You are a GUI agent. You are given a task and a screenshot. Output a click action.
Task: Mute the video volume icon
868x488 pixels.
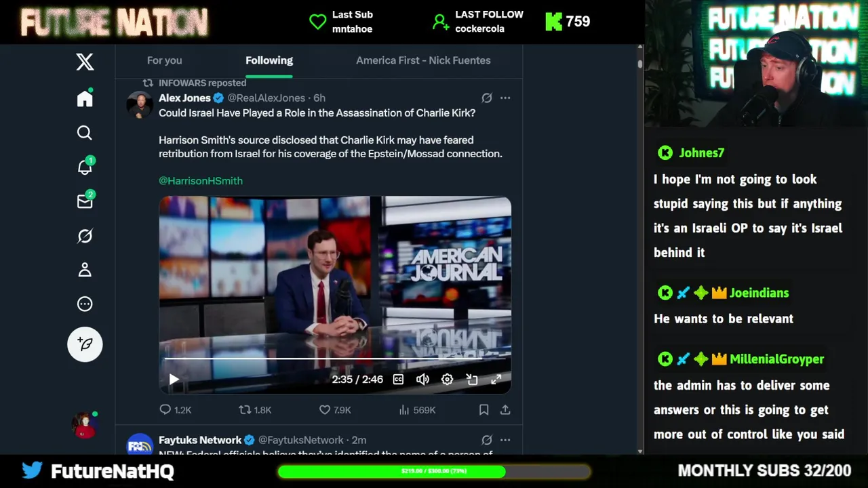point(422,380)
